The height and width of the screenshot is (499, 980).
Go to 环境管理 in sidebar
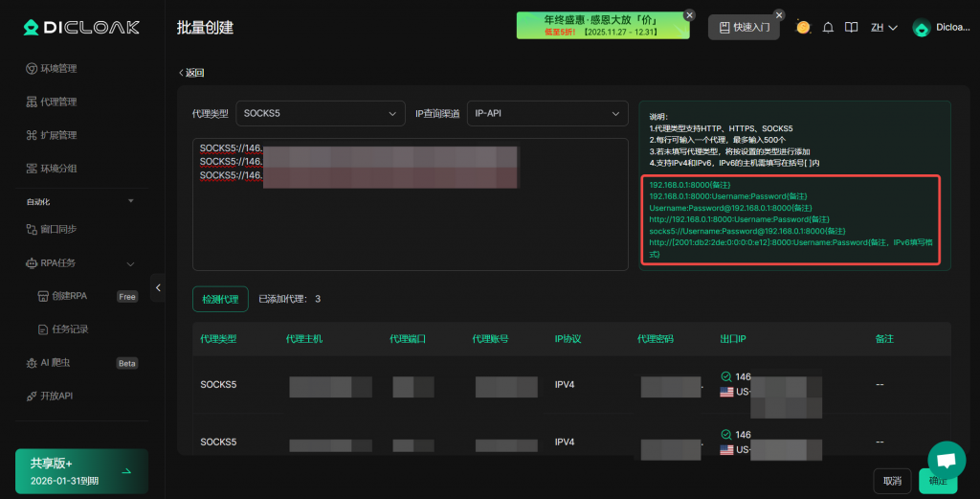coord(58,69)
